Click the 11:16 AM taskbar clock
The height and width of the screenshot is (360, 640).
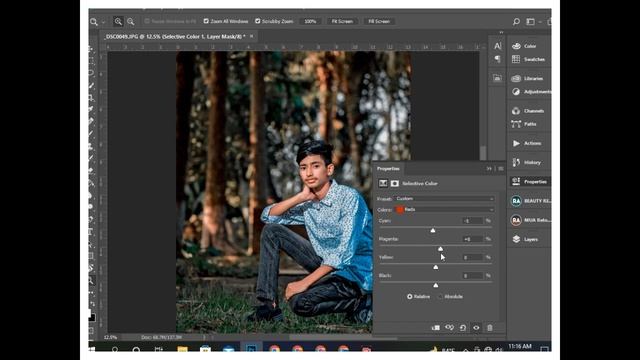(520, 347)
